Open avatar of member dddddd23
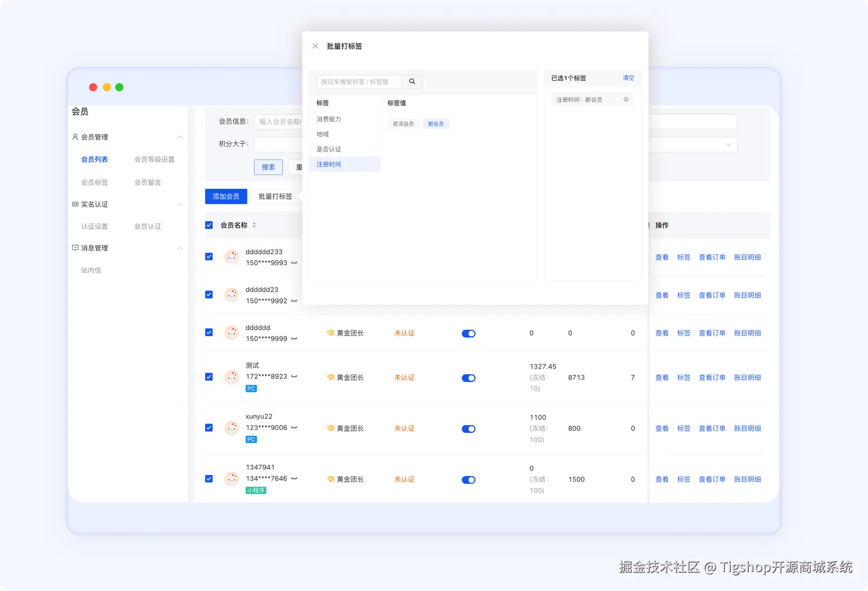 pyautogui.click(x=232, y=295)
